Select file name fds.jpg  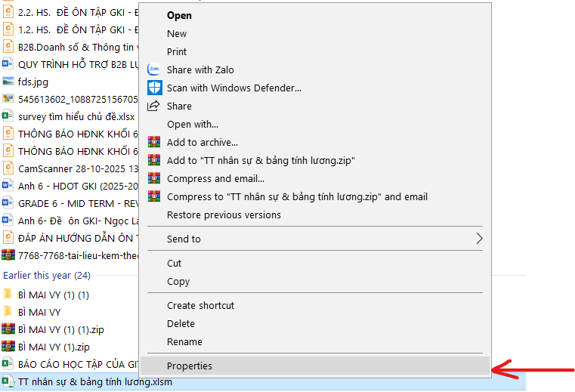coord(33,82)
